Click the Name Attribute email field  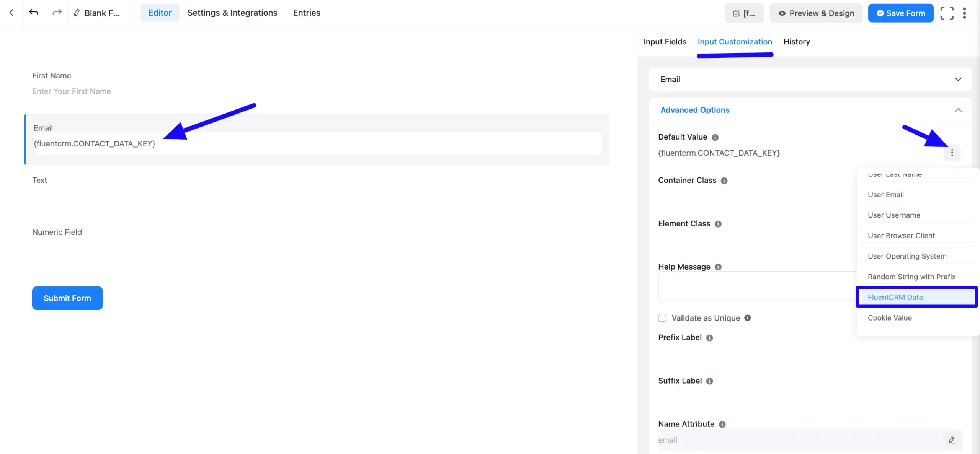[801, 440]
